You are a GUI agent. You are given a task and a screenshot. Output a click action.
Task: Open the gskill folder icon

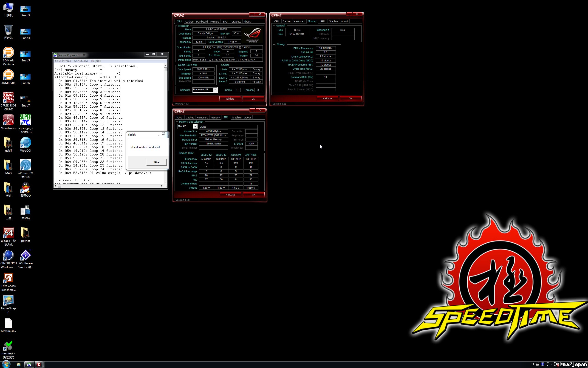pos(8,145)
